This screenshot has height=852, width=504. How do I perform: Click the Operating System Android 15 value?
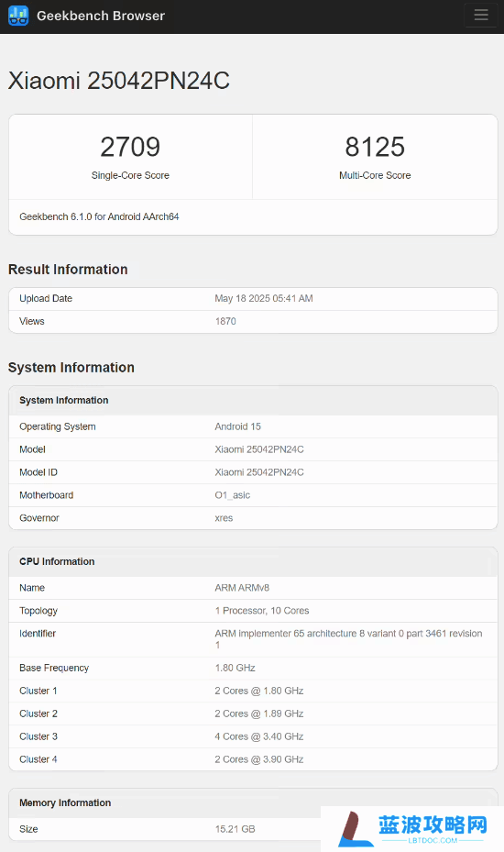(x=238, y=427)
